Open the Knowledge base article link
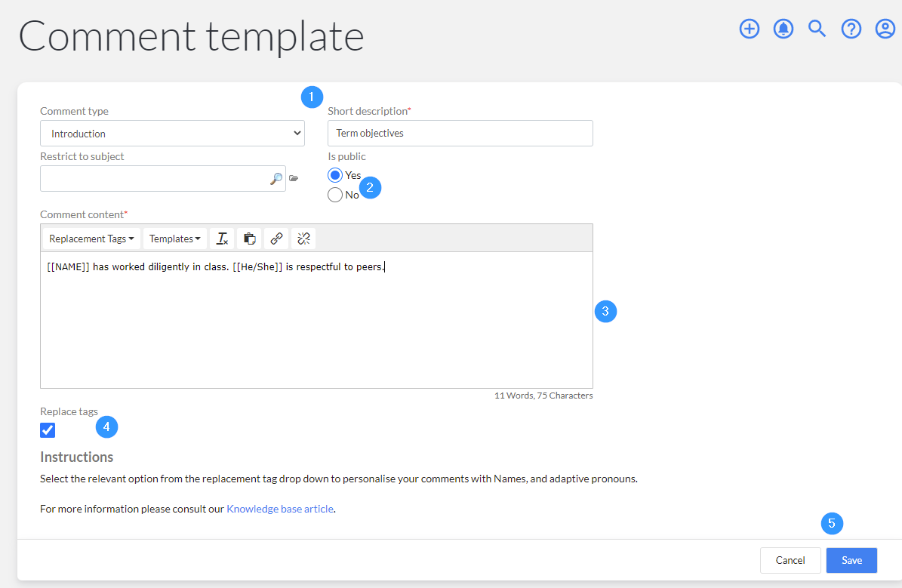 (280, 509)
